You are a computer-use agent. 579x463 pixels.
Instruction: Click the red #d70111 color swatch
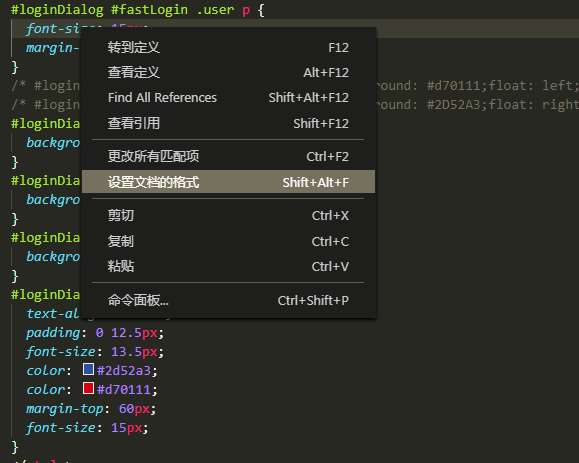point(89,388)
